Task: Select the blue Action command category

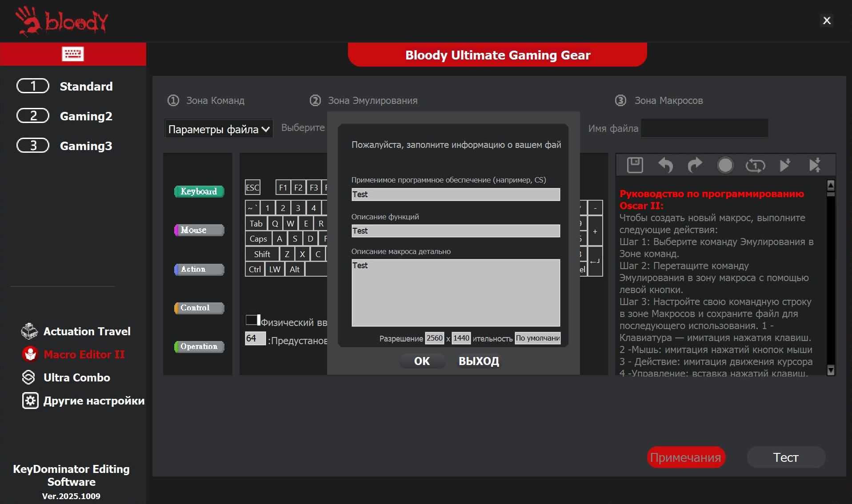Action: 199,269
